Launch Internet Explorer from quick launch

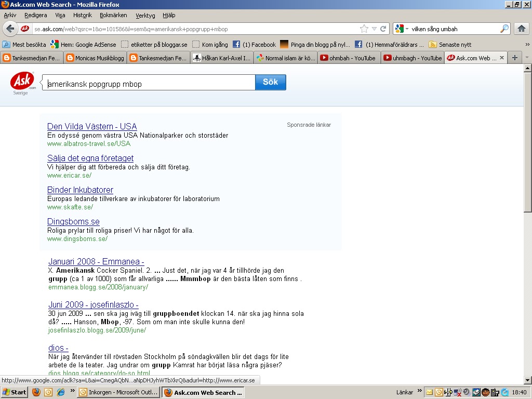click(x=61, y=392)
